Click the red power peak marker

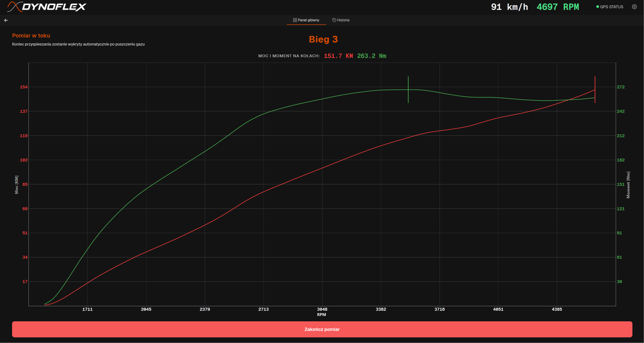point(595,90)
